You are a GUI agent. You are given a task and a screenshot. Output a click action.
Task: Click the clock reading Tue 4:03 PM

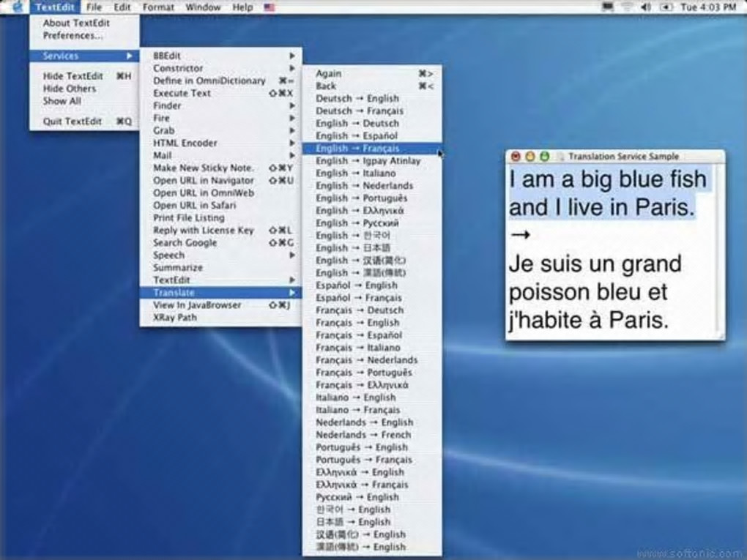[x=708, y=7]
